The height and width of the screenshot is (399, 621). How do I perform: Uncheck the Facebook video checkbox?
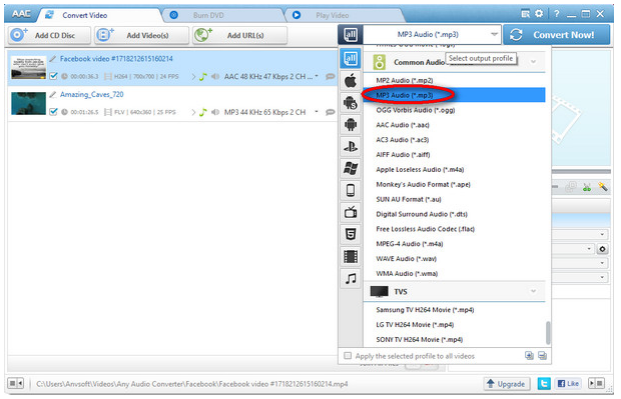coord(53,76)
